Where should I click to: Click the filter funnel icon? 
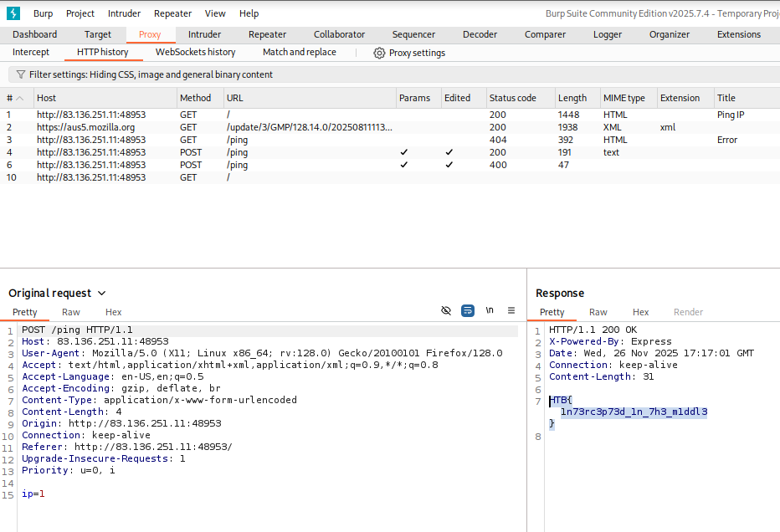(x=20, y=74)
